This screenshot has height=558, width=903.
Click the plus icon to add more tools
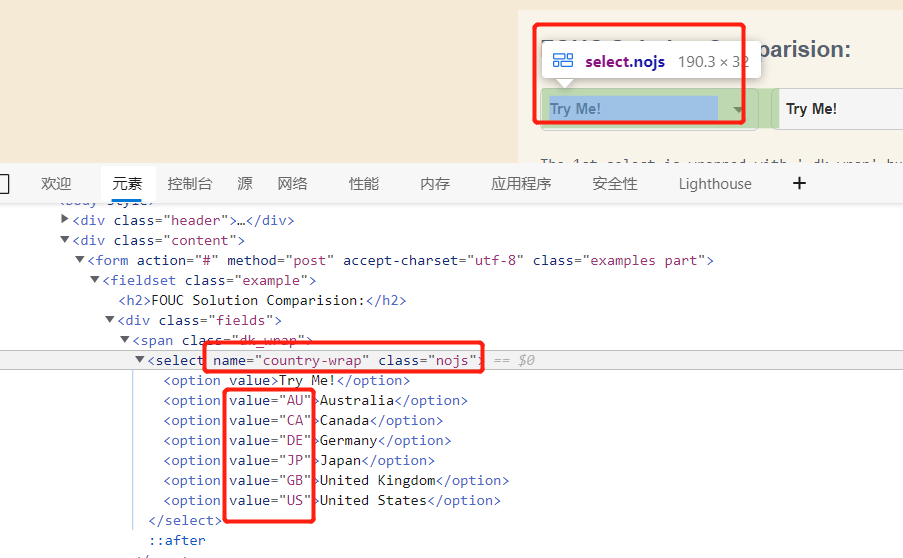coord(799,183)
